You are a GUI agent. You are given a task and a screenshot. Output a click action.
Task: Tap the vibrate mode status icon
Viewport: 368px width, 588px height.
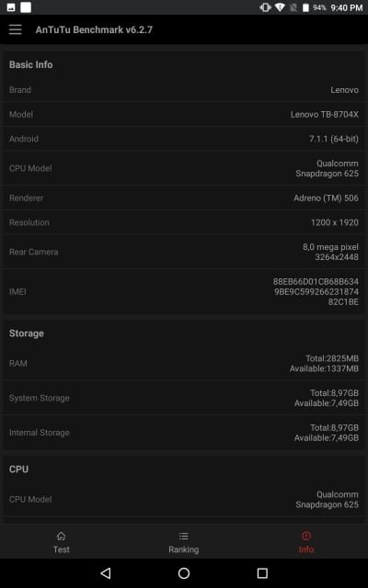tap(265, 7)
